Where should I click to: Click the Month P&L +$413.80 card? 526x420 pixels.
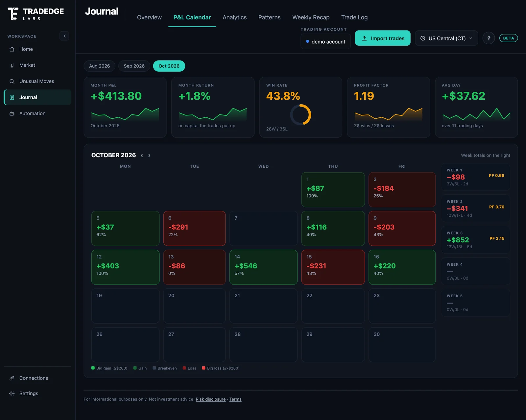tap(125, 107)
